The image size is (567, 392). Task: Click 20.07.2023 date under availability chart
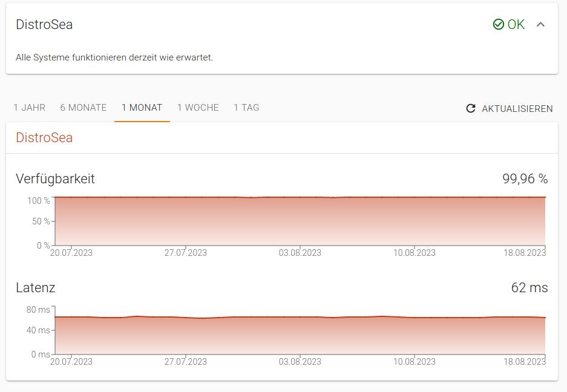click(71, 253)
